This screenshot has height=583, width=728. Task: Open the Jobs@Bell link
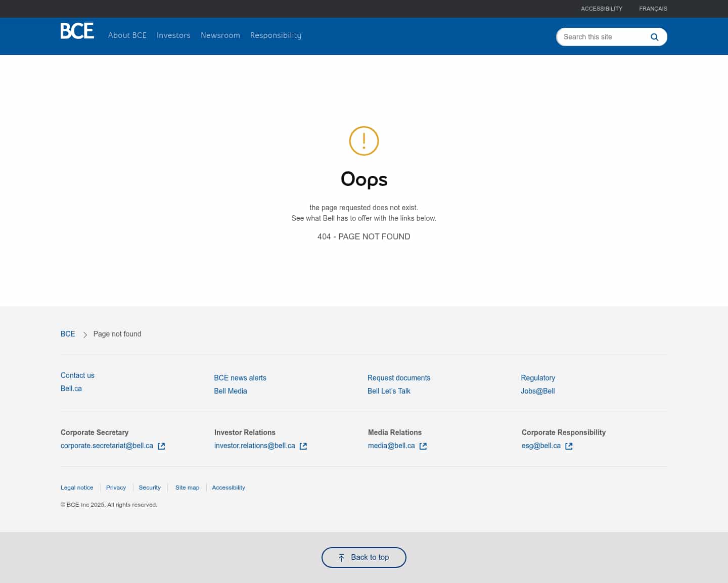(537, 391)
